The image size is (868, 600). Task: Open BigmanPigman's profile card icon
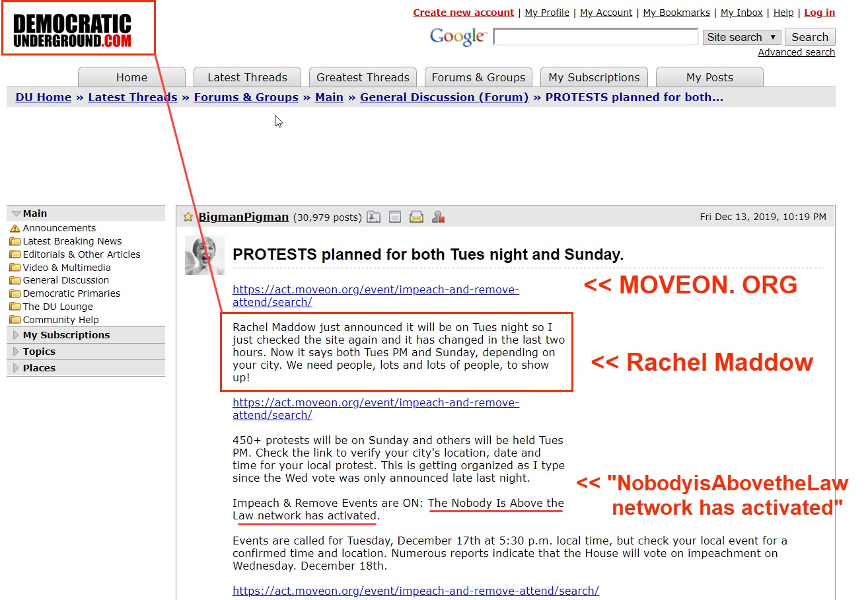374,217
